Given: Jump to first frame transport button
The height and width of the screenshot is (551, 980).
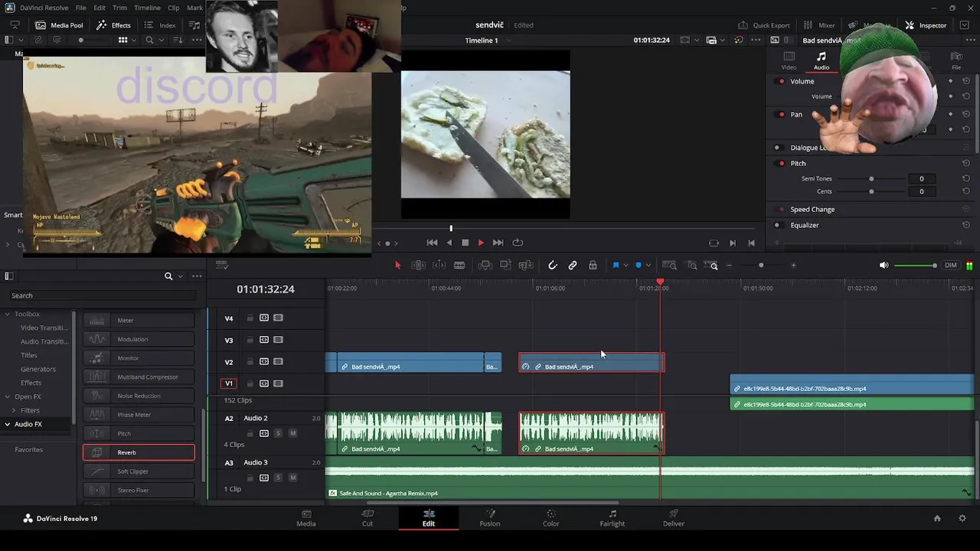Looking at the screenshot, I should [432, 243].
